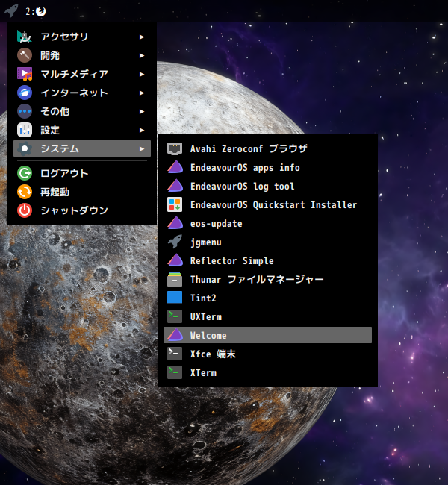Open XTerm
The image size is (448, 485).
pyautogui.click(x=267, y=373)
